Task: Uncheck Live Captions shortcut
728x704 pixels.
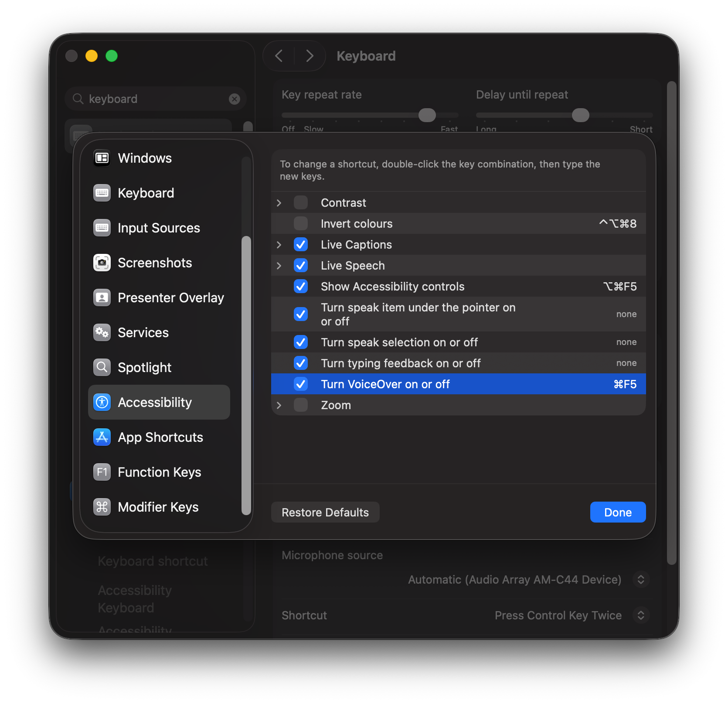Action: [x=301, y=244]
